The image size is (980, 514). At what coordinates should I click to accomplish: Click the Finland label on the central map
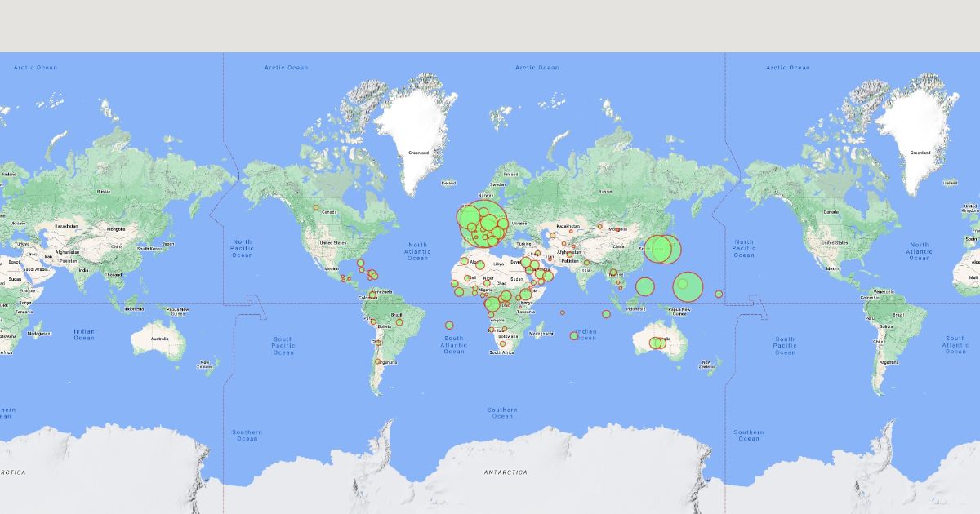(511, 174)
